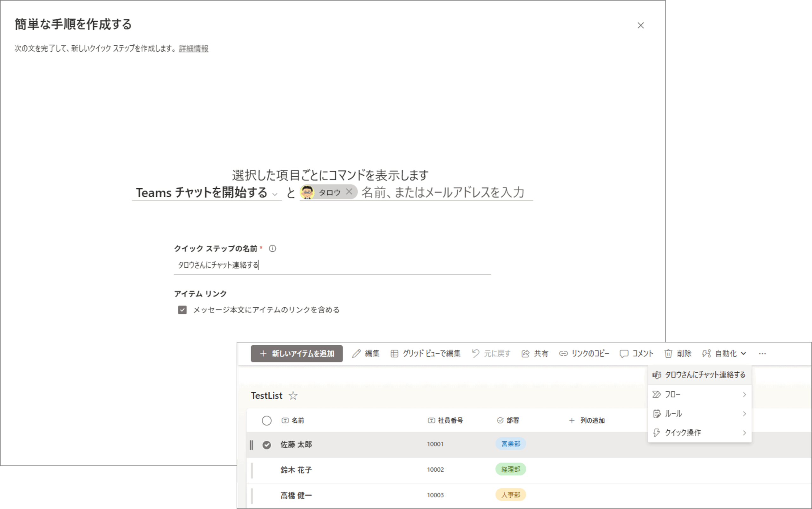This screenshot has height=509, width=812.
Task: Click リンクのコピー in the toolbar
Action: coord(584,354)
